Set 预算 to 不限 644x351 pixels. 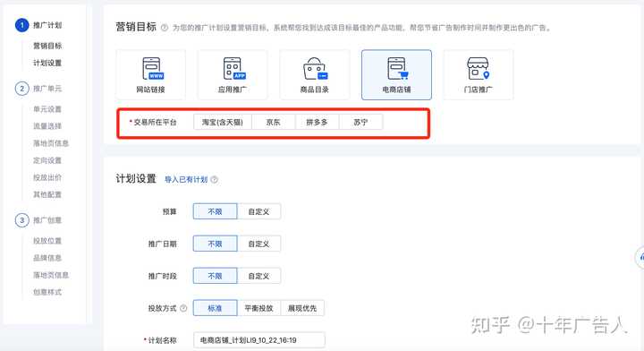[x=215, y=211]
